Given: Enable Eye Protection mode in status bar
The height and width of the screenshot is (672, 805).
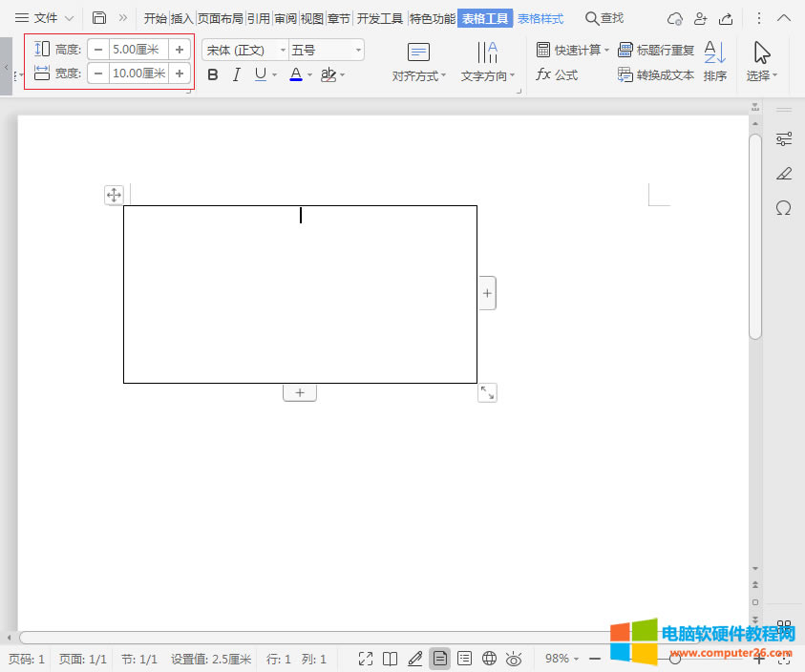Looking at the screenshot, I should tap(514, 659).
